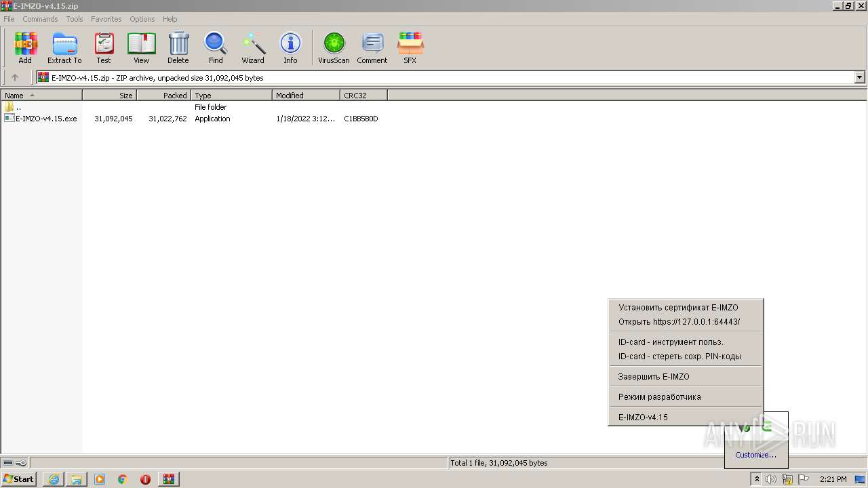Select ID-card - стереть сохр. PIN-коды
The image size is (868, 488).
click(686, 357)
